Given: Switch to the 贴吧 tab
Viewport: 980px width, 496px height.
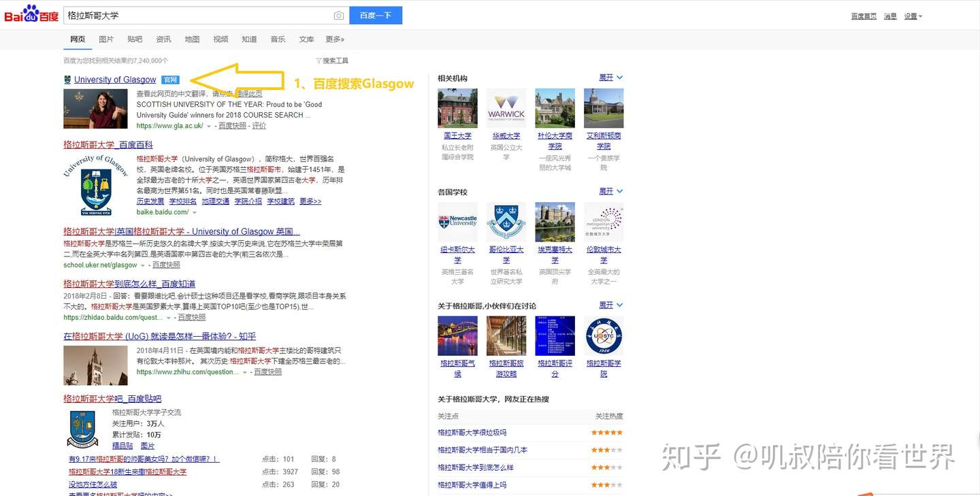Looking at the screenshot, I should pyautogui.click(x=135, y=39).
